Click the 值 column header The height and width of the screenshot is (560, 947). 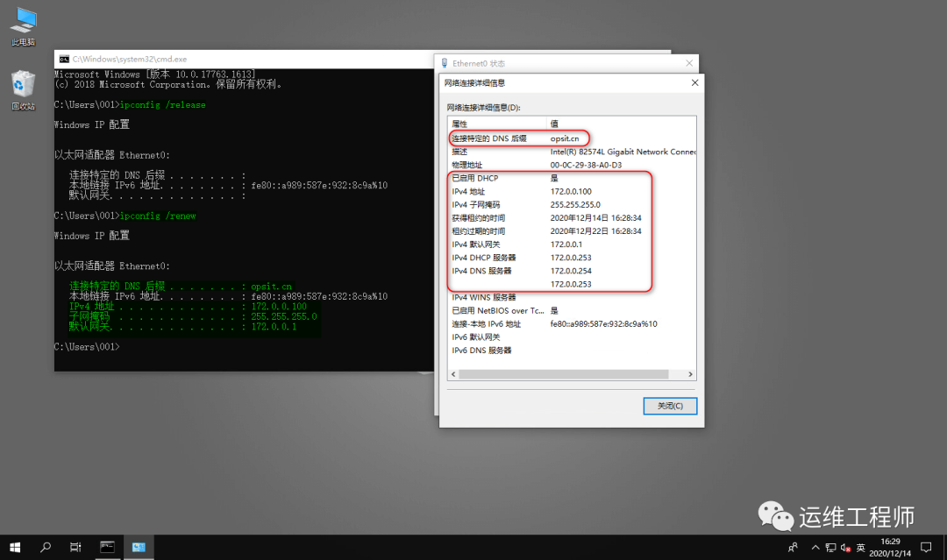pos(621,124)
